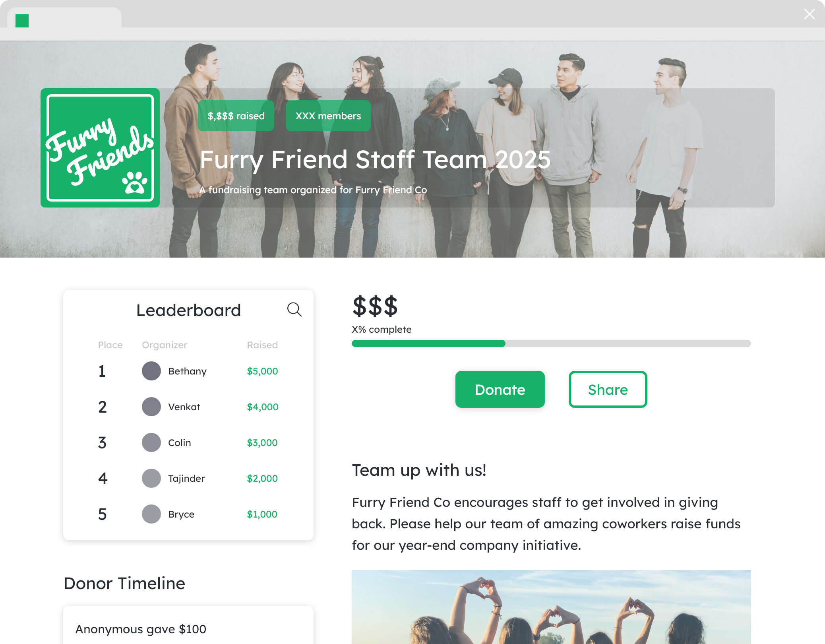Close the browser window with X
Screen dimensions: 825x644
pos(810,14)
